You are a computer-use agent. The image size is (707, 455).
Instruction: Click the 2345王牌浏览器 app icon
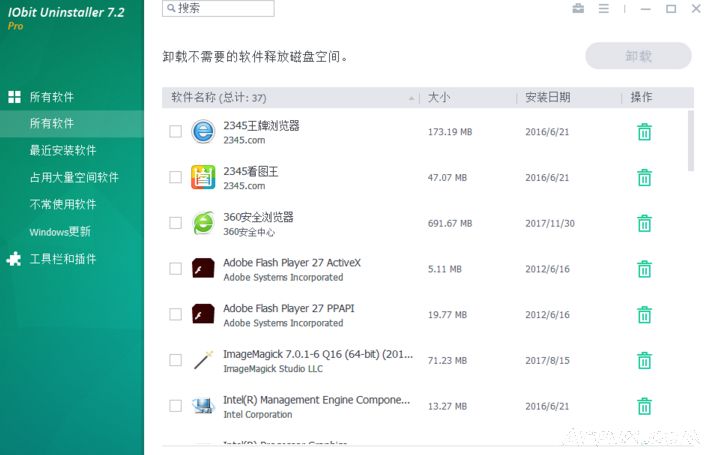tap(203, 132)
